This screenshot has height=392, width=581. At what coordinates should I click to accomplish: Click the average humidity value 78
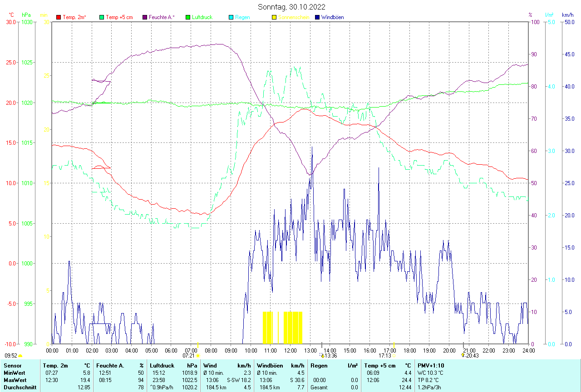(x=141, y=387)
